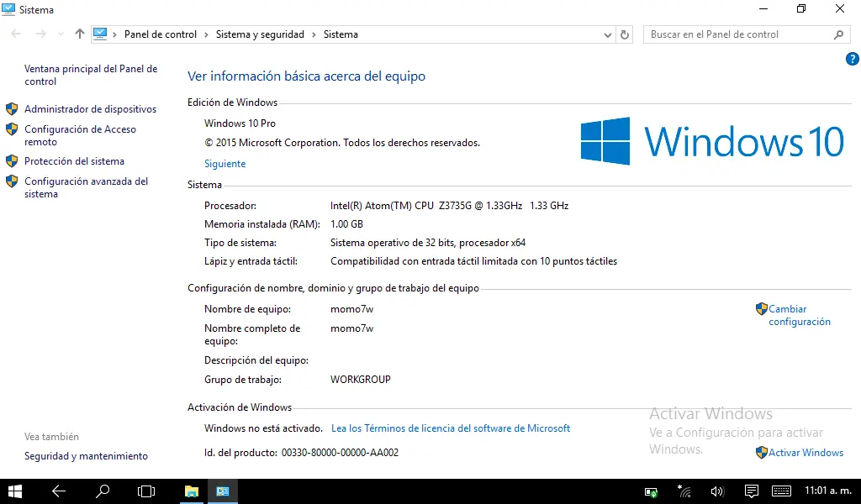The height and width of the screenshot is (504, 861).
Task: Click shield icon beside Configuración avanzada del sistema
Action: click(12, 181)
